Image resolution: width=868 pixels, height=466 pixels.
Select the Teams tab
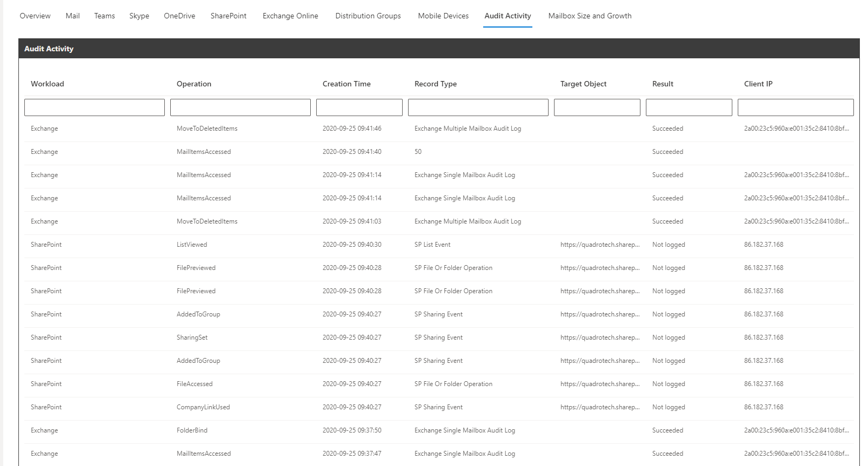(x=104, y=16)
